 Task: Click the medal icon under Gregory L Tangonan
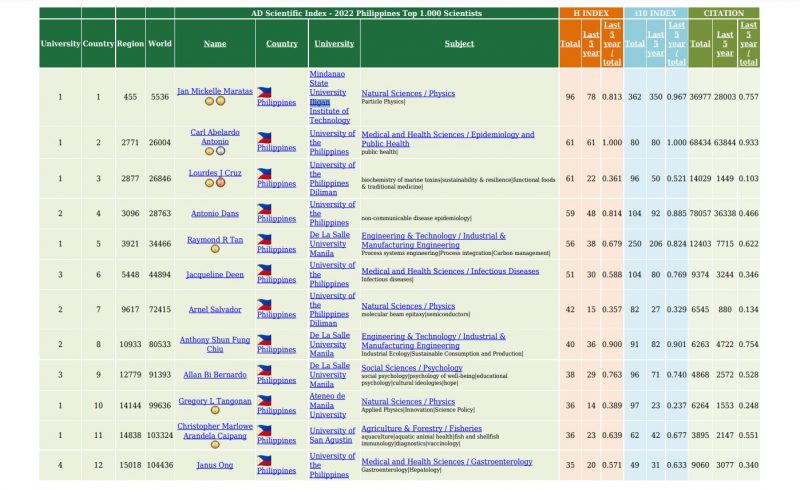pos(215,410)
